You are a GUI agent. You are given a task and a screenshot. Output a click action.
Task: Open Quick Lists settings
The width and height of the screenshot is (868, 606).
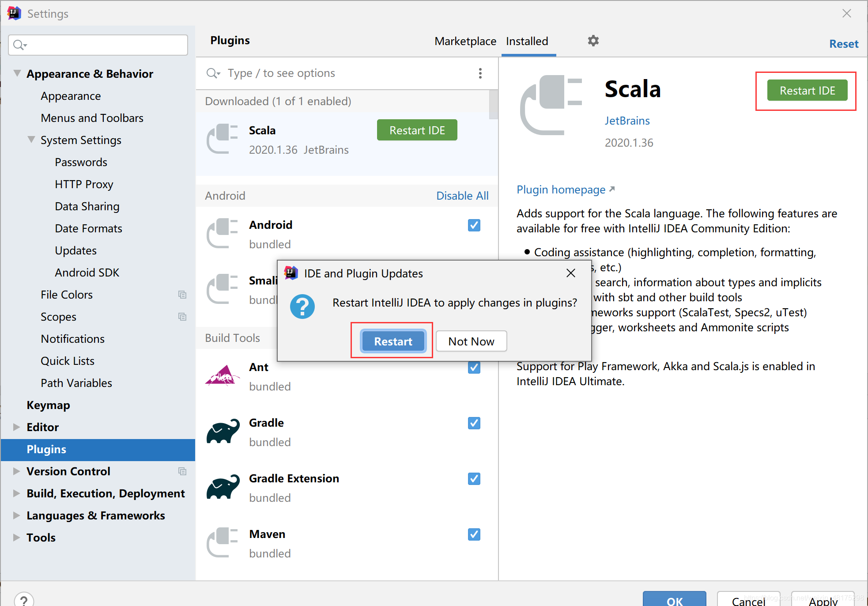pos(68,361)
